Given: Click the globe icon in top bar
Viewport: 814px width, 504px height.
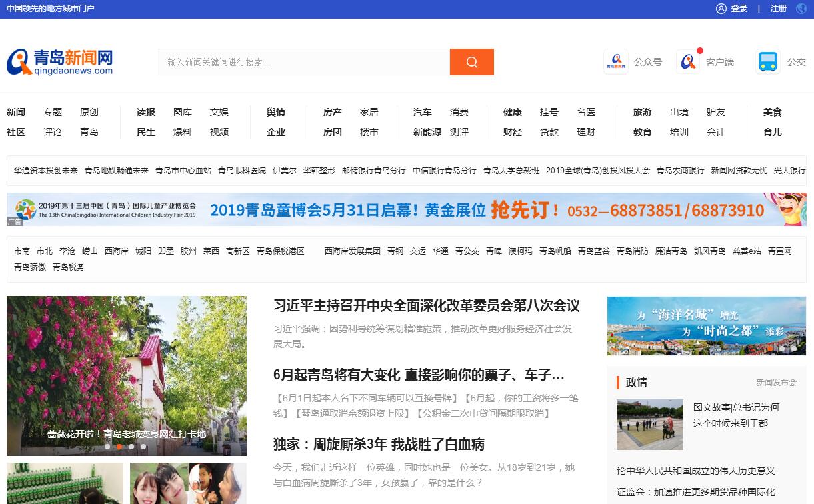Looking at the screenshot, I should point(801,9).
